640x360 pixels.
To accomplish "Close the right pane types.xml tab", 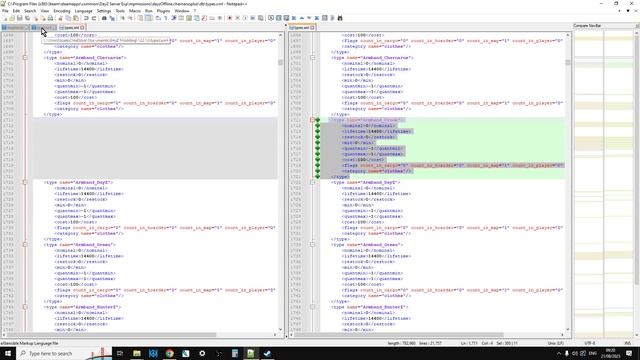I will (x=312, y=28).
